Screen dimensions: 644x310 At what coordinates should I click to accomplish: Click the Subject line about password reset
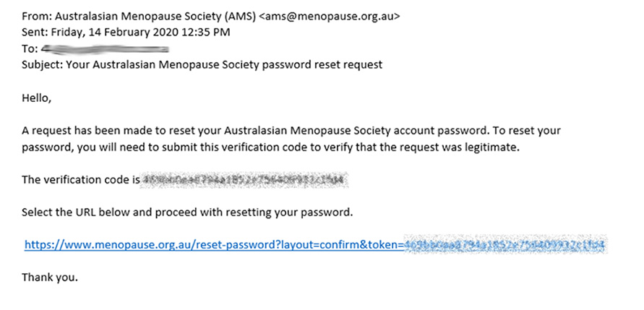pyautogui.click(x=202, y=65)
